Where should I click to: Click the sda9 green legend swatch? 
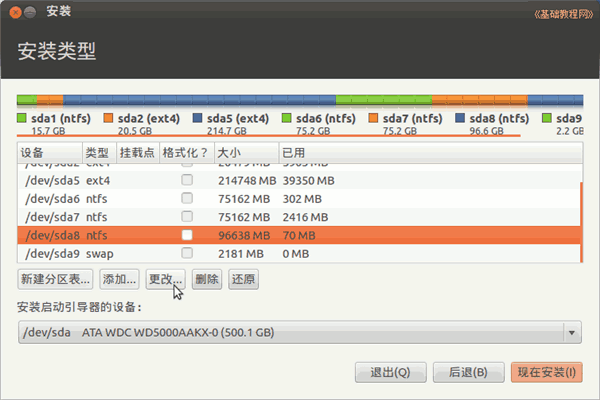point(547,118)
